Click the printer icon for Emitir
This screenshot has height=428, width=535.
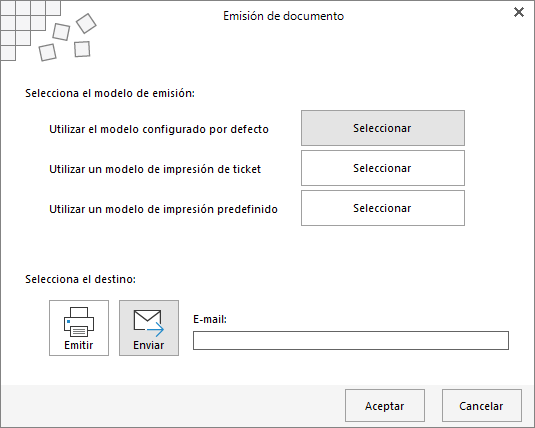click(79, 322)
